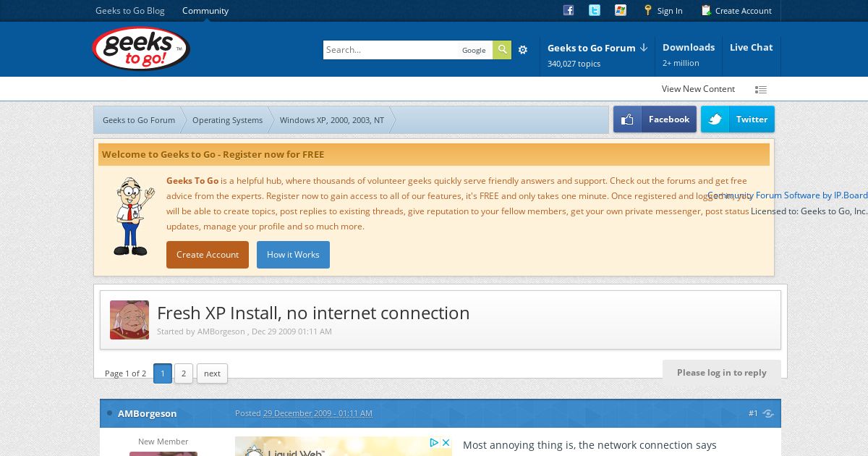Viewport: 868px width, 456px height.
Task: Open the Live Chat menu item
Action: pyautogui.click(x=752, y=47)
